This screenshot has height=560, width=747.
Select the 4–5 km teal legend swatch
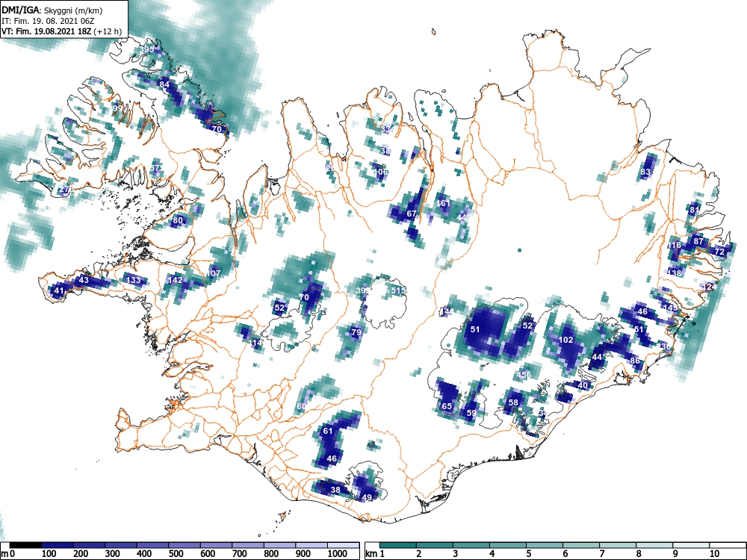pos(508,545)
